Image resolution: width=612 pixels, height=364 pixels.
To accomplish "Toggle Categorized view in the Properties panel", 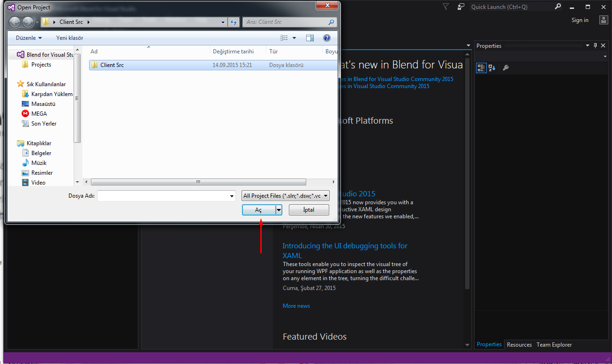I will click(481, 67).
